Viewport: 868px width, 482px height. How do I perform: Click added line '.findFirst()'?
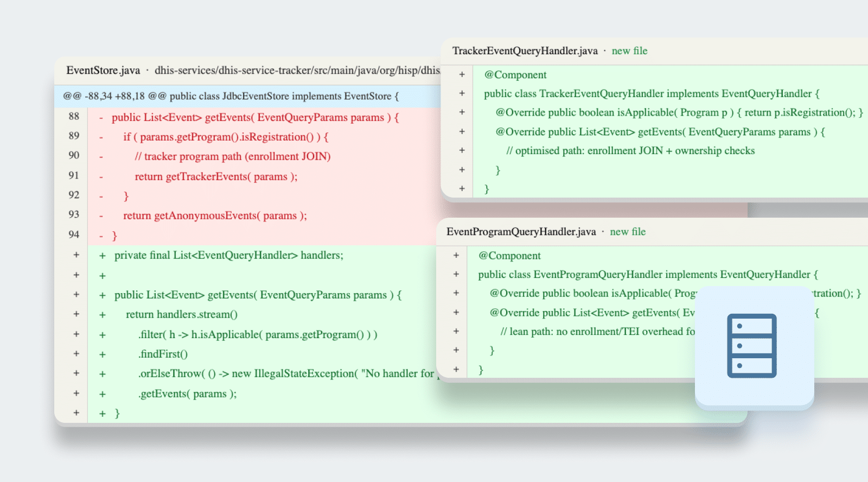tap(163, 354)
